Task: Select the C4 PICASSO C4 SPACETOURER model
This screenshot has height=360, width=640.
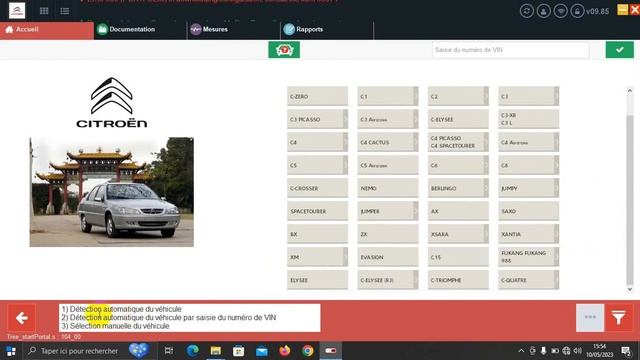Action: coord(458,142)
